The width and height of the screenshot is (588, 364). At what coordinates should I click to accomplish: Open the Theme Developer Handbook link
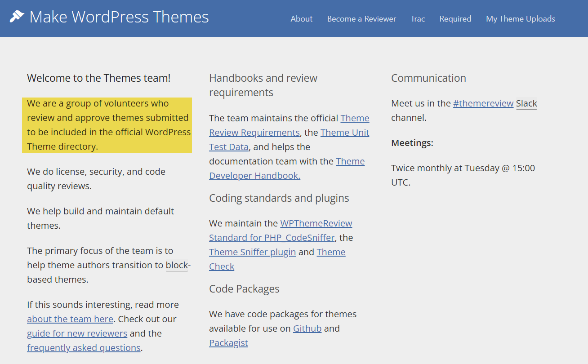[254, 176]
